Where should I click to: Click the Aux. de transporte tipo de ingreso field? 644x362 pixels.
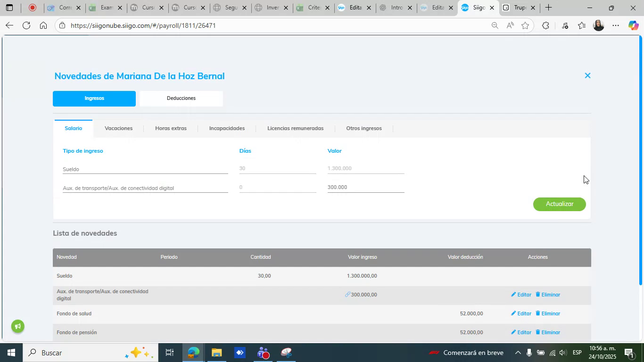tap(145, 188)
